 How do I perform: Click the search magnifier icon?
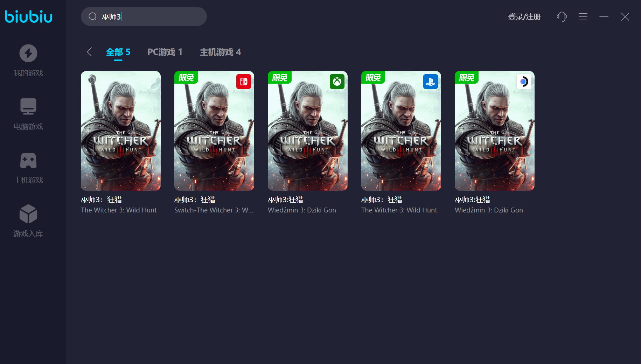click(92, 16)
